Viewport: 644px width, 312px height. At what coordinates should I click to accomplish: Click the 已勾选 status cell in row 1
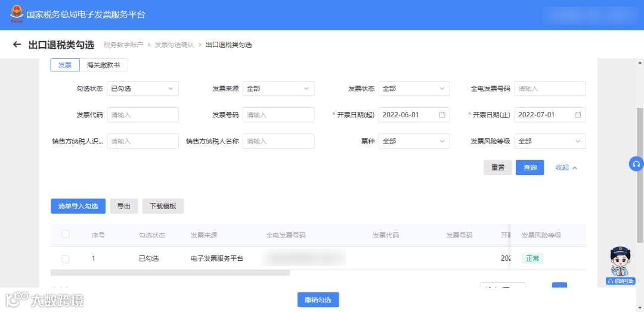[148, 258]
